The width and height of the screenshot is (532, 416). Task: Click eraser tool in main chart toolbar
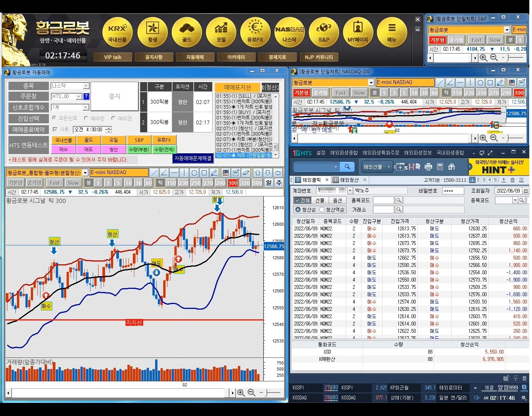tap(246, 173)
